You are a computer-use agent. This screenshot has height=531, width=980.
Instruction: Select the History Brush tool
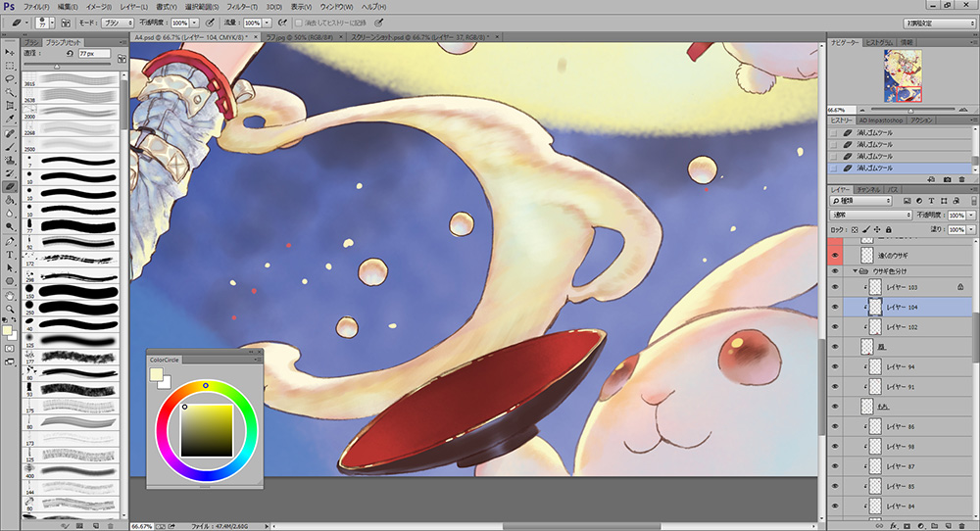pos(10,173)
